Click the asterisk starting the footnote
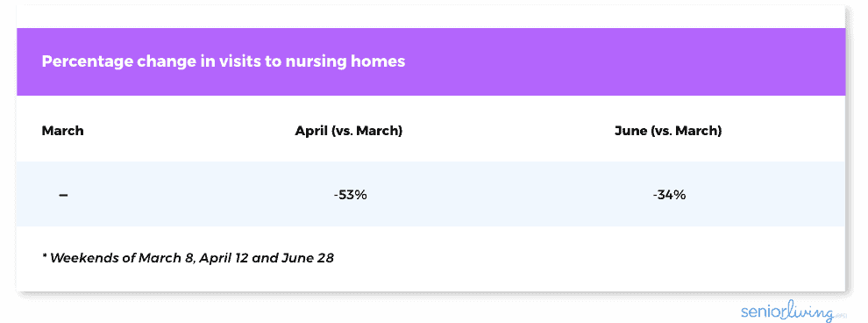 45,256
